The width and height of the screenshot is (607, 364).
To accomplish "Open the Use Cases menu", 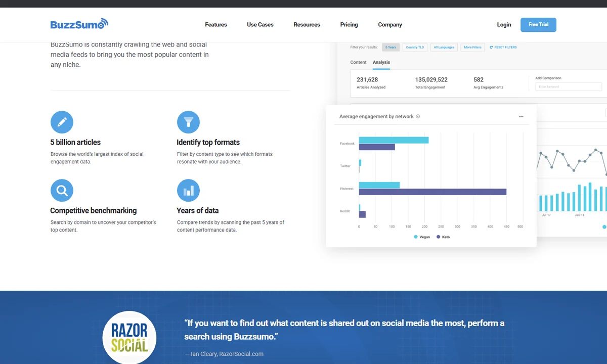I will click(x=260, y=25).
